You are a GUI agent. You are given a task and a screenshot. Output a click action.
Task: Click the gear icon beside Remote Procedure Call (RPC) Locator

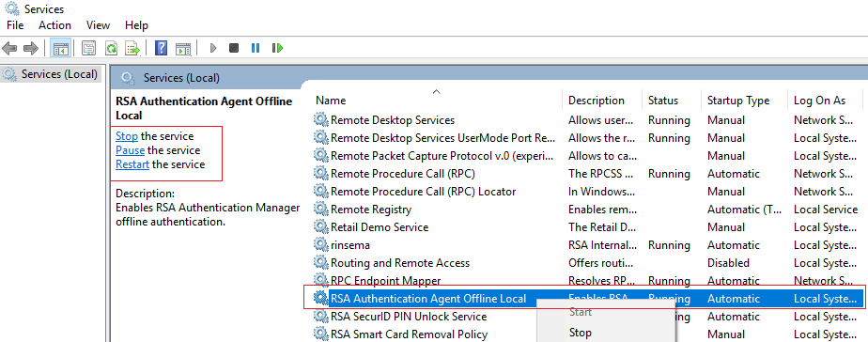(320, 191)
